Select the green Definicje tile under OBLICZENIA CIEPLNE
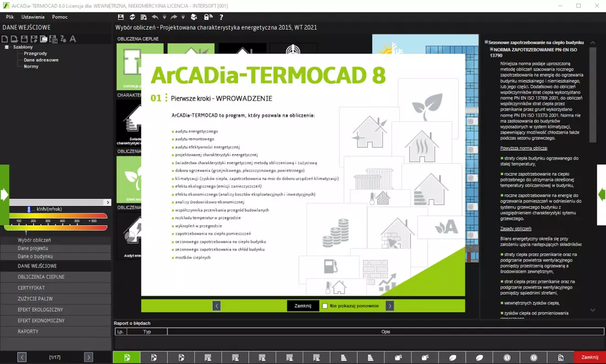The height and width of the screenshot is (364, 606). [x=129, y=67]
